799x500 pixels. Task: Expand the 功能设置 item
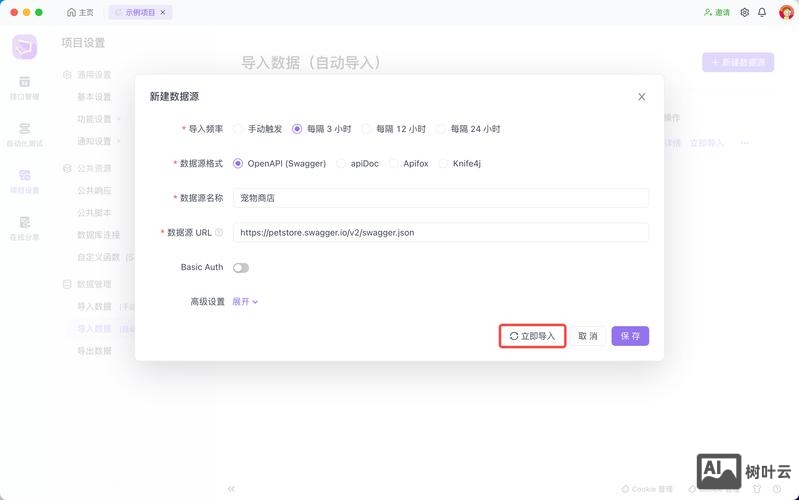[x=98, y=119]
